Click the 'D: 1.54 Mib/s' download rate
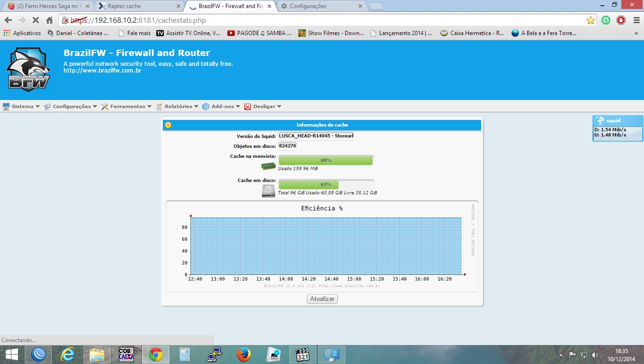This screenshot has width=644, height=364. click(610, 130)
